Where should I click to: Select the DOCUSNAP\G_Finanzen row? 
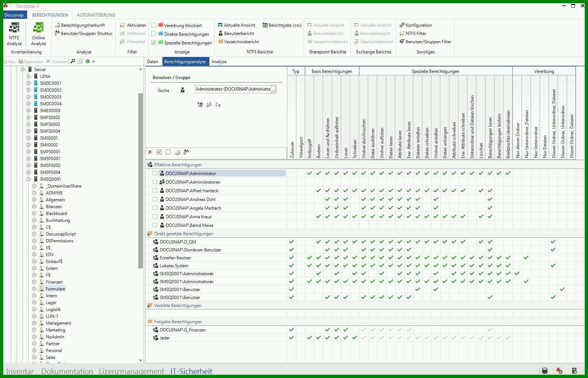[216, 330]
